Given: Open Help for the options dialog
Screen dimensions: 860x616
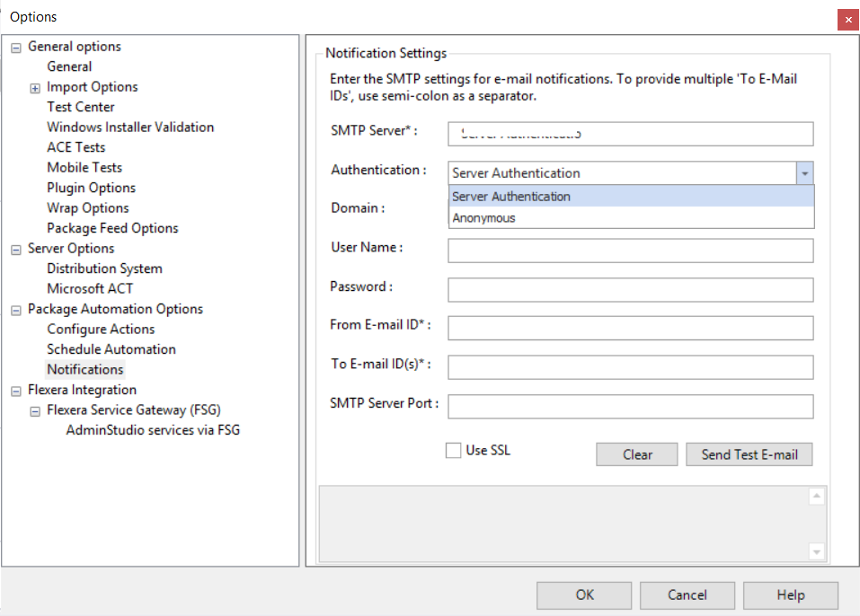Looking at the screenshot, I should [790, 594].
